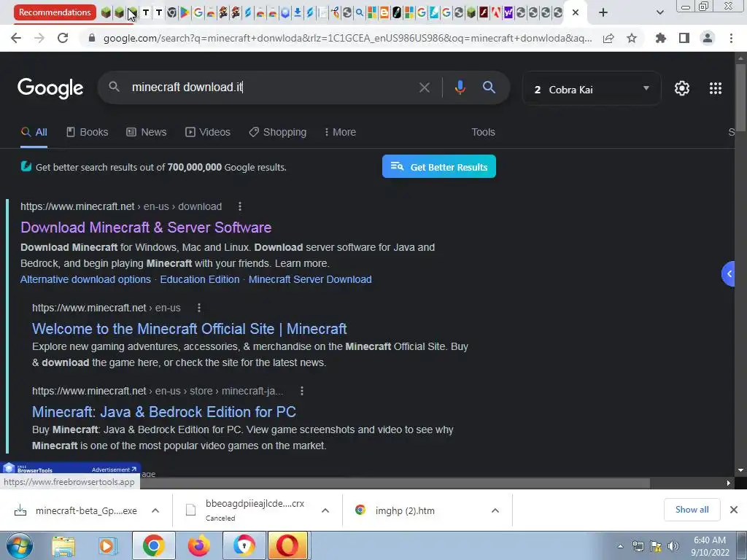
Task: Open Opera from the taskbar
Action: point(287,546)
